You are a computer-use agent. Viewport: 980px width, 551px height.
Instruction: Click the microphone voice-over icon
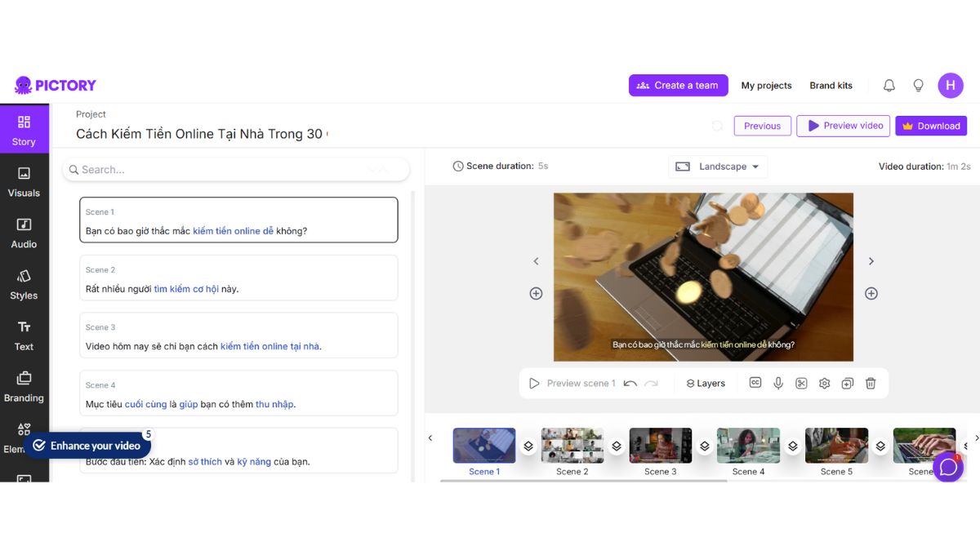point(778,383)
